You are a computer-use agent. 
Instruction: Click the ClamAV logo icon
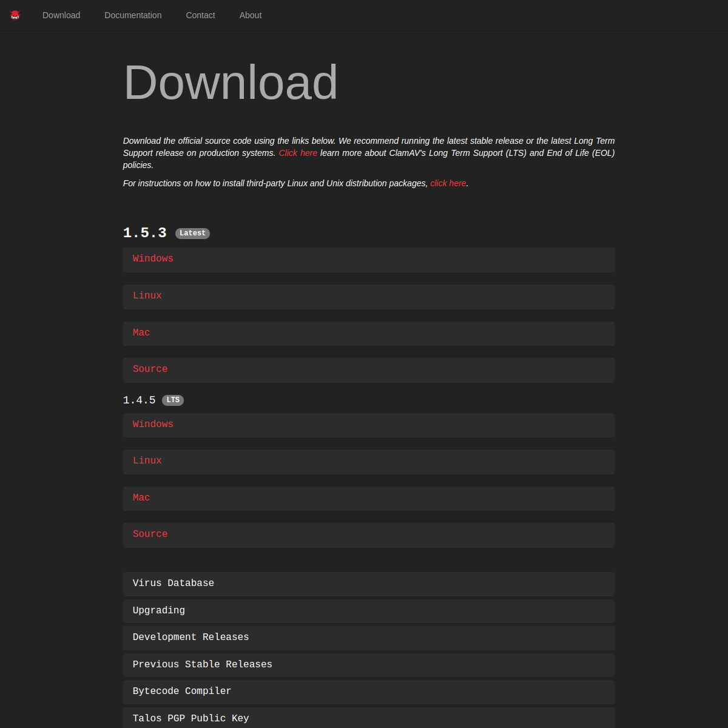[15, 15]
